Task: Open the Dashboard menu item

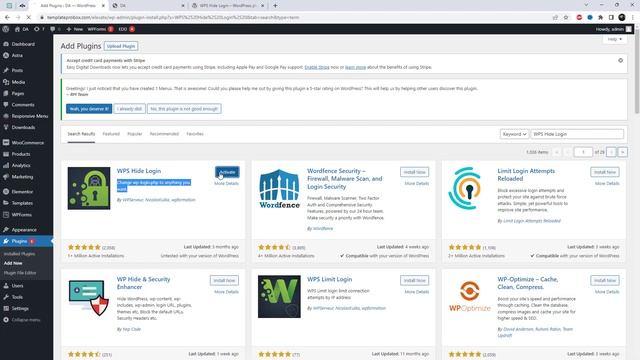Action: 23,44
